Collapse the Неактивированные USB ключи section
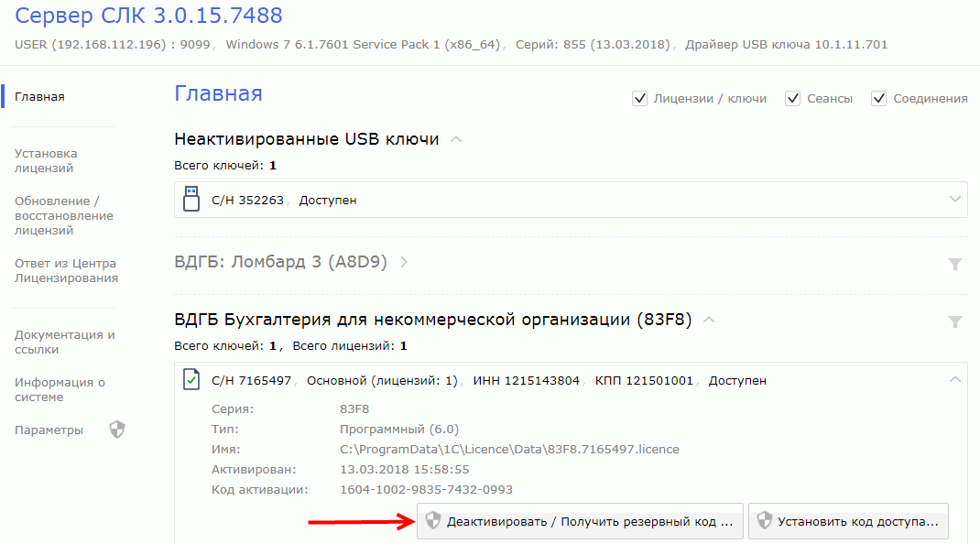 456,139
